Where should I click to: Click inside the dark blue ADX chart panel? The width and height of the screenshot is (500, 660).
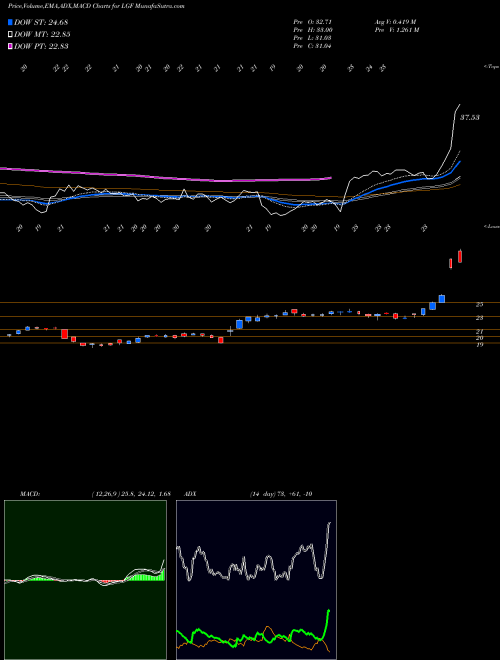(256, 580)
